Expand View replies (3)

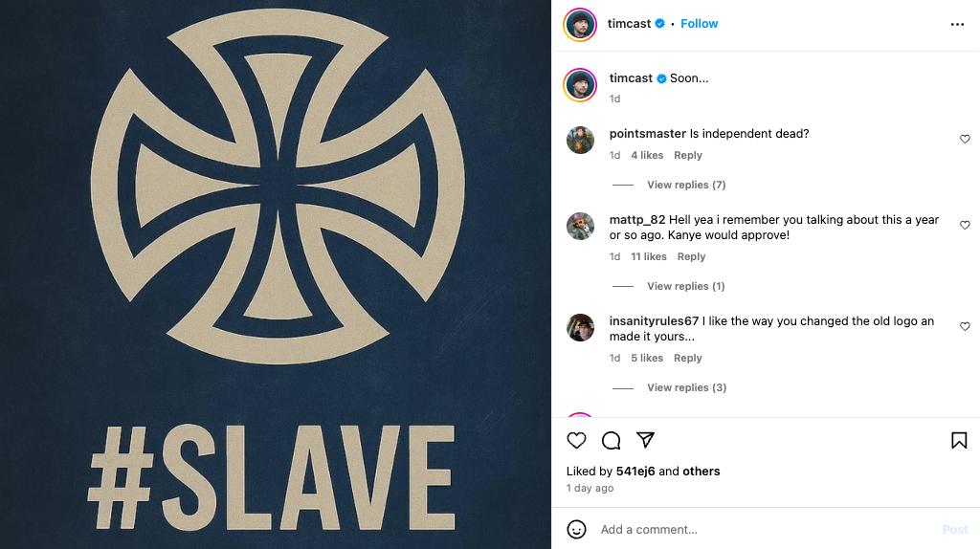tap(686, 387)
